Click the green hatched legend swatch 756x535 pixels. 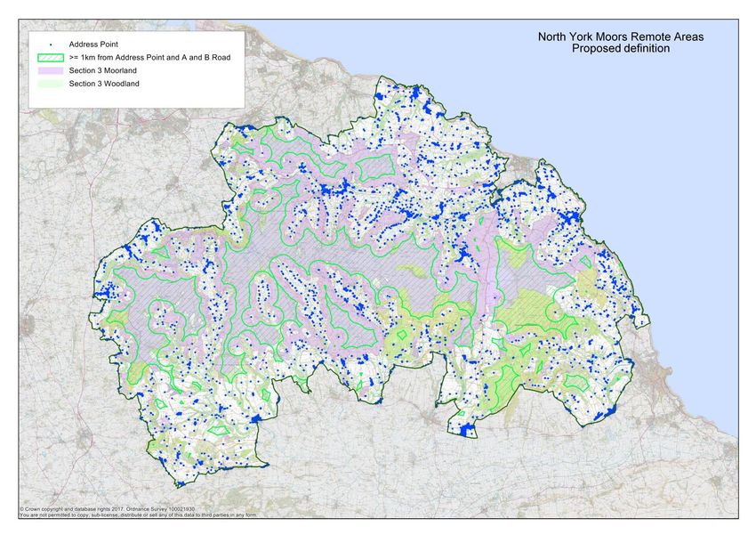51,57
